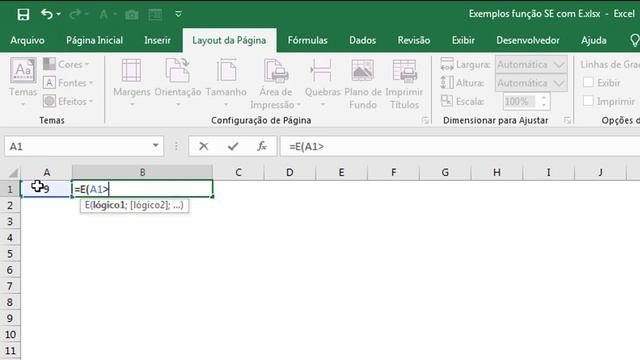Click cell B1 being edited
This screenshot has width=640, height=360.
coord(142,189)
